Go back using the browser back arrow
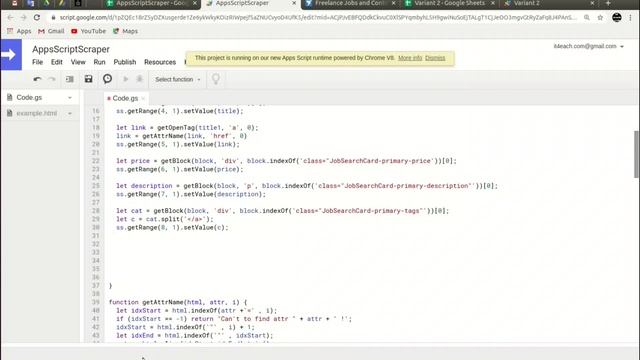Image resolution: width=640 pixels, height=360 pixels. tap(10, 18)
